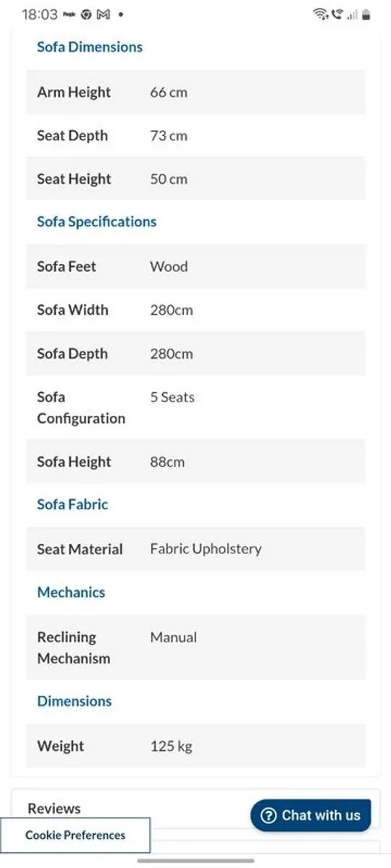Open Chat with us

click(311, 815)
